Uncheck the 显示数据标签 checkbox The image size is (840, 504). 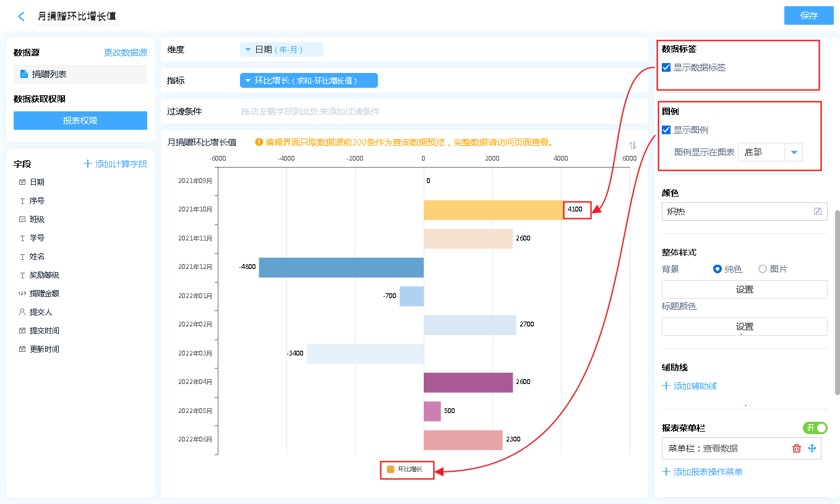coord(666,67)
